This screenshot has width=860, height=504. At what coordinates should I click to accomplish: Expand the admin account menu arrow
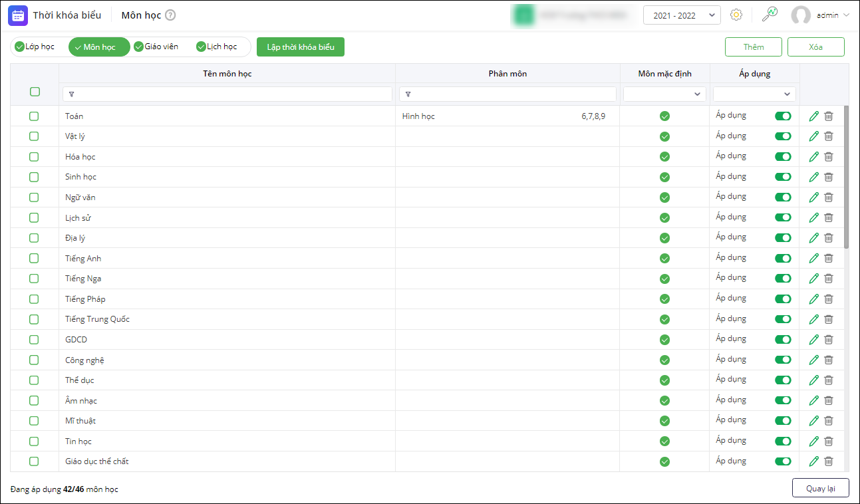tap(846, 15)
